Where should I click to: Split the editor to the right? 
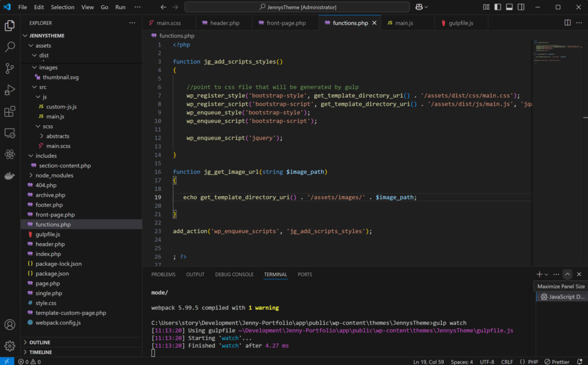coord(567,23)
